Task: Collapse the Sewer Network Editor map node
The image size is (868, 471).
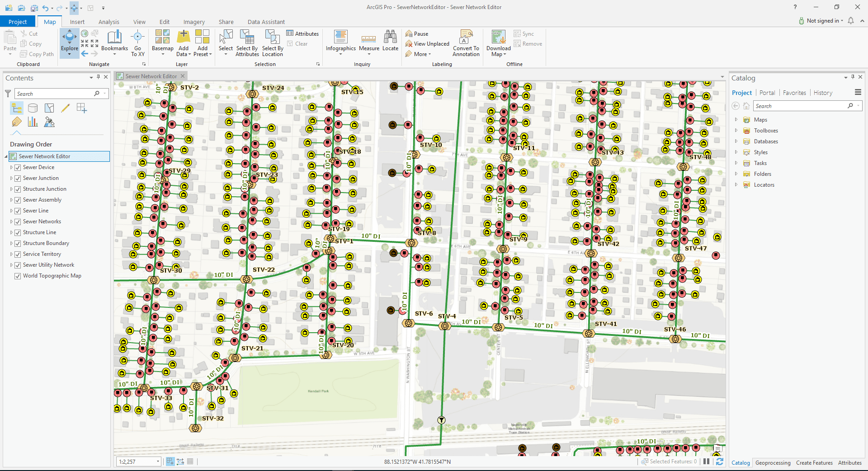Action: point(6,156)
